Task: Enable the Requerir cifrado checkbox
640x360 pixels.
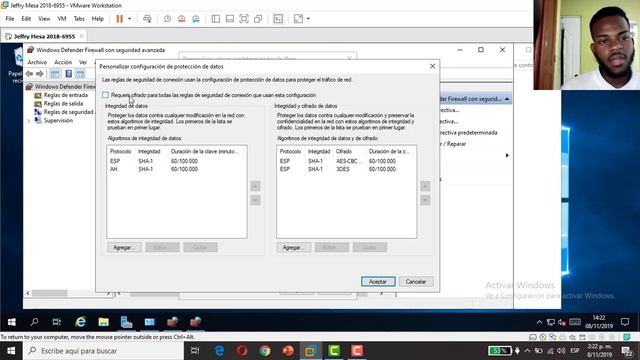Action: click(x=105, y=95)
